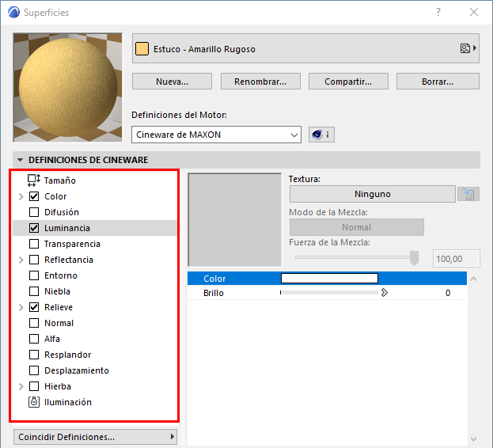The width and height of the screenshot is (493, 448).
Task: Open the surface preview options icon
Action: 468,48
